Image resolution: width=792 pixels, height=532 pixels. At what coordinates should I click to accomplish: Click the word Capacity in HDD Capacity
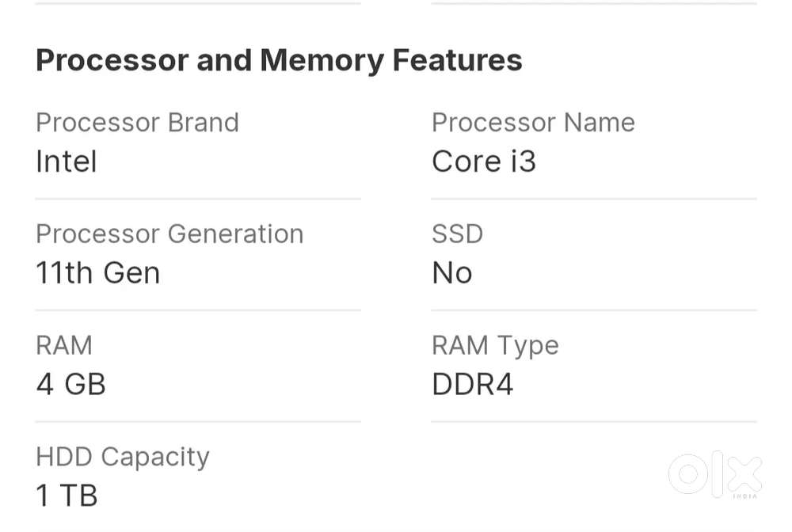tap(155, 458)
